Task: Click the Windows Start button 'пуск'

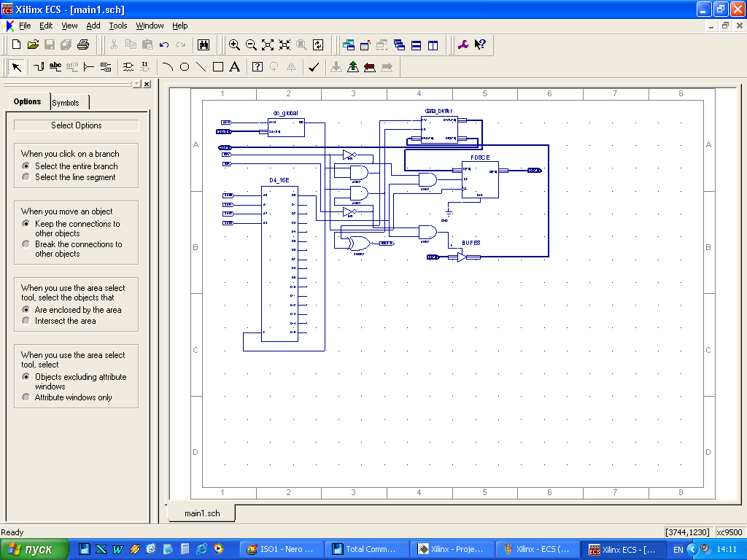Action: click(34, 549)
